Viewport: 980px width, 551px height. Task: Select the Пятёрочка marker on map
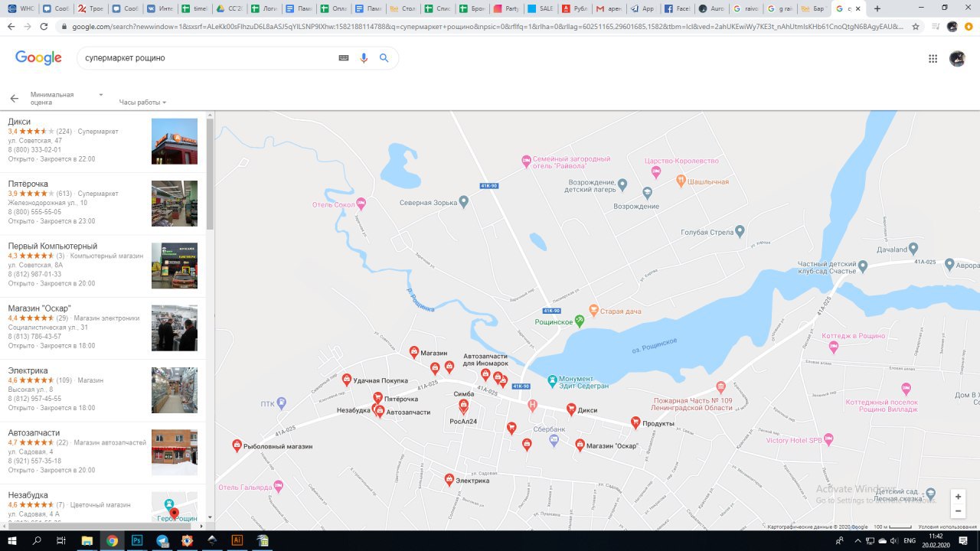click(x=377, y=398)
